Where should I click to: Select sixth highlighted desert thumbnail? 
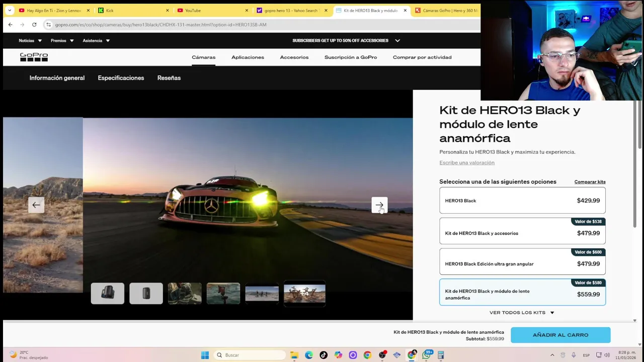point(304,293)
